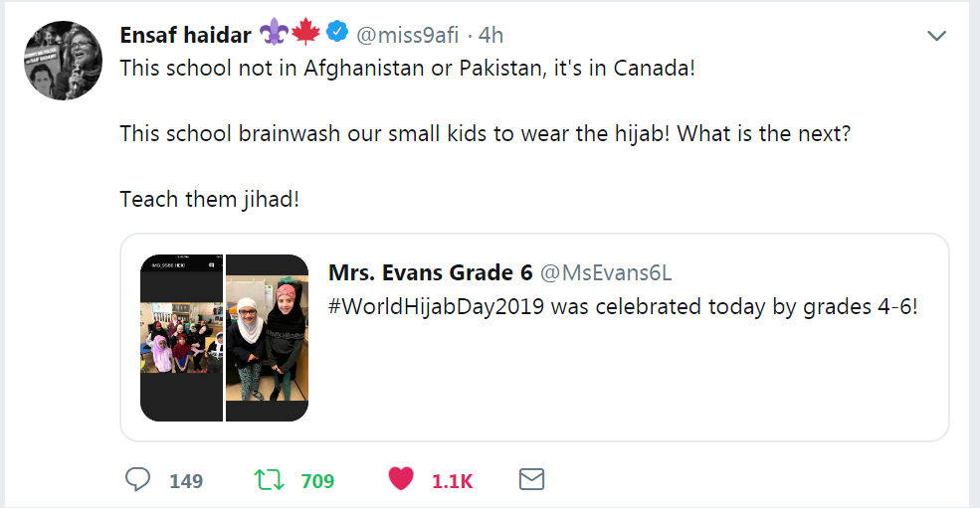Open the Ensaf haidar display name link
Image resolution: width=980 pixels, height=508 pixels.
[184, 35]
